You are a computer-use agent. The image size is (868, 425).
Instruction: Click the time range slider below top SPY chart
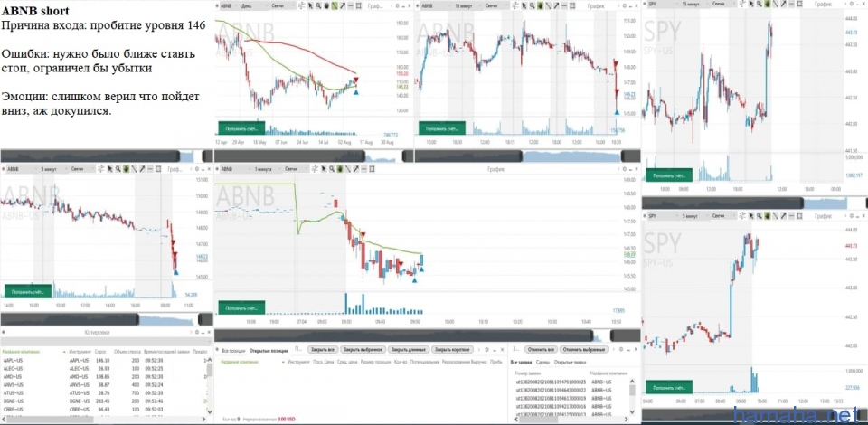click(x=755, y=203)
